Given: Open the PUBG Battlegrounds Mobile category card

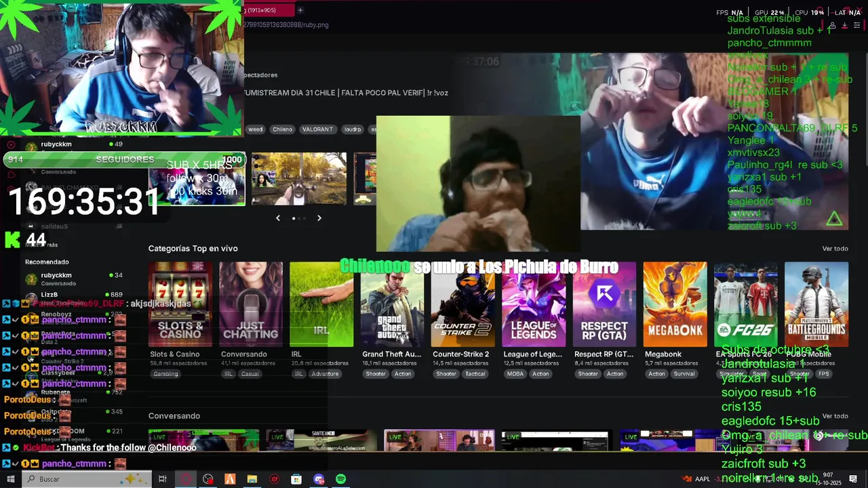Looking at the screenshot, I should click(816, 304).
